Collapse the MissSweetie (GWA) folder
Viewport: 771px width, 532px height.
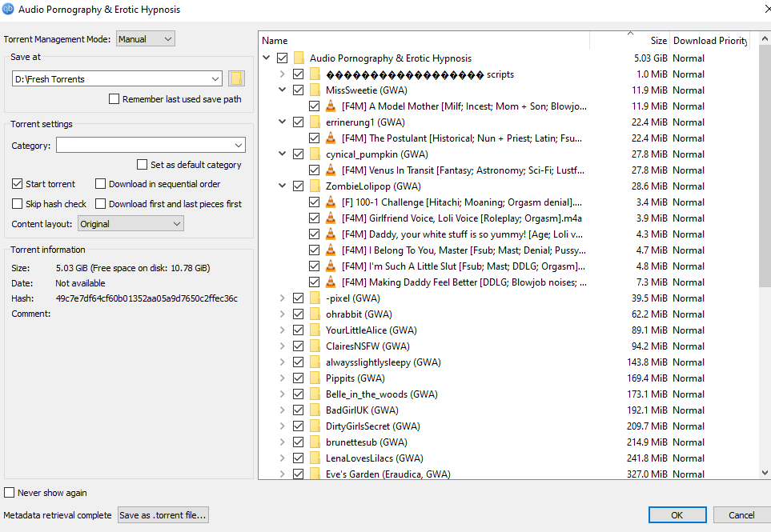pyautogui.click(x=283, y=90)
